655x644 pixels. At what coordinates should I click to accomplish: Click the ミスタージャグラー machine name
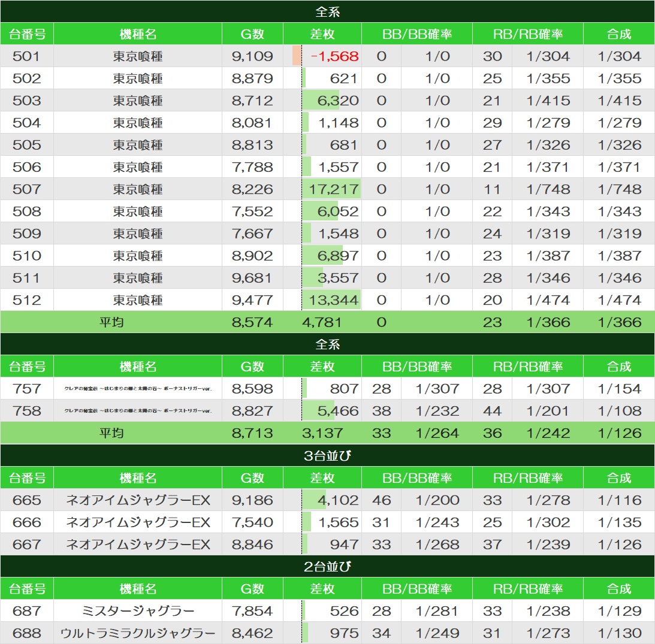(x=138, y=611)
